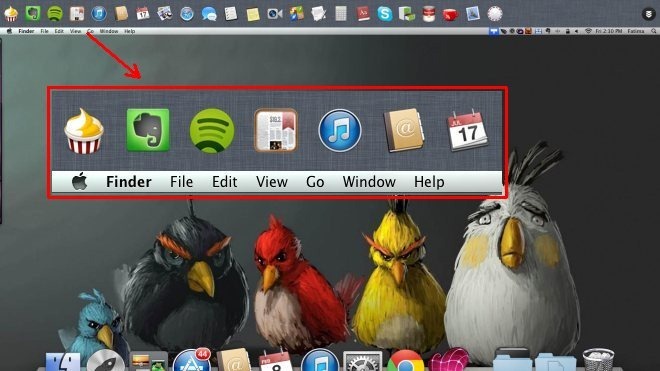Open the cupcake app in top launcher bar
This screenshot has width=660, height=371.
[x=11, y=14]
